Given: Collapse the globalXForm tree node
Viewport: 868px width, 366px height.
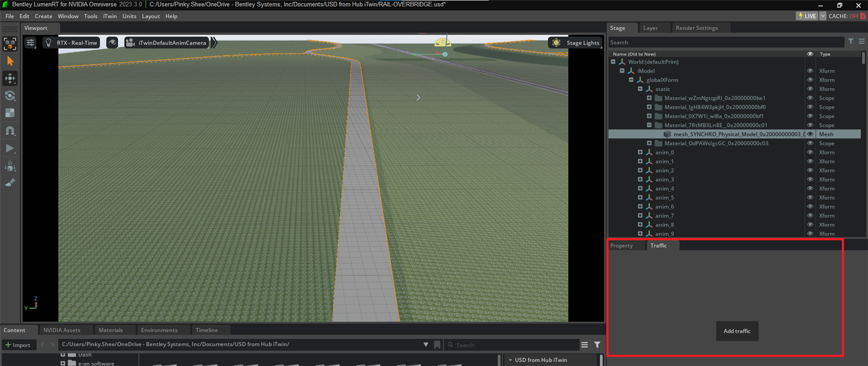Looking at the screenshot, I should coord(631,80).
